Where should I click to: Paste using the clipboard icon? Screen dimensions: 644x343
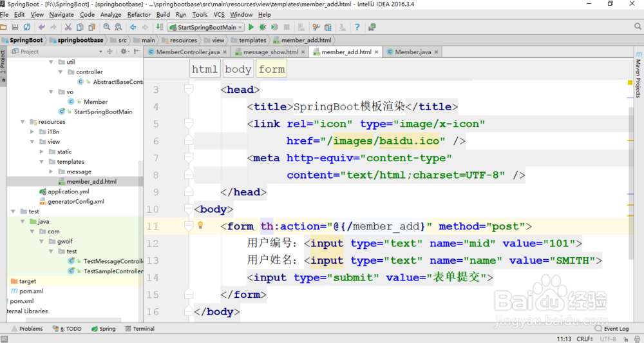pos(92,27)
